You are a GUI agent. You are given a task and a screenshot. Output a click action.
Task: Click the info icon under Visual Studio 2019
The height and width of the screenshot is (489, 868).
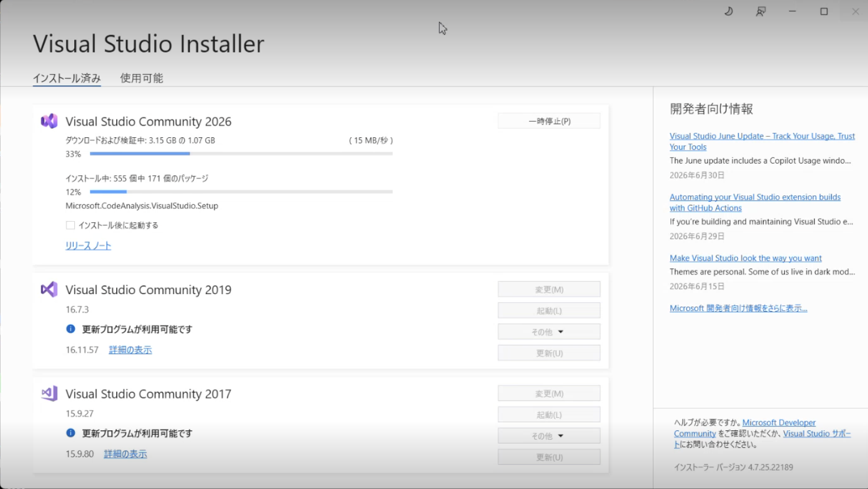pyautogui.click(x=70, y=329)
